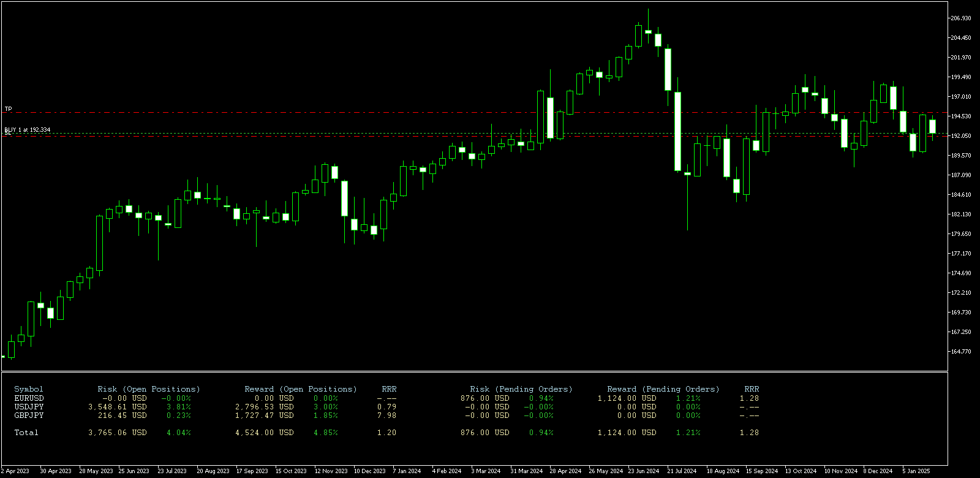Click the USDJPY symbol row label
Image resolution: width=980 pixels, height=478 pixels.
(x=29, y=407)
